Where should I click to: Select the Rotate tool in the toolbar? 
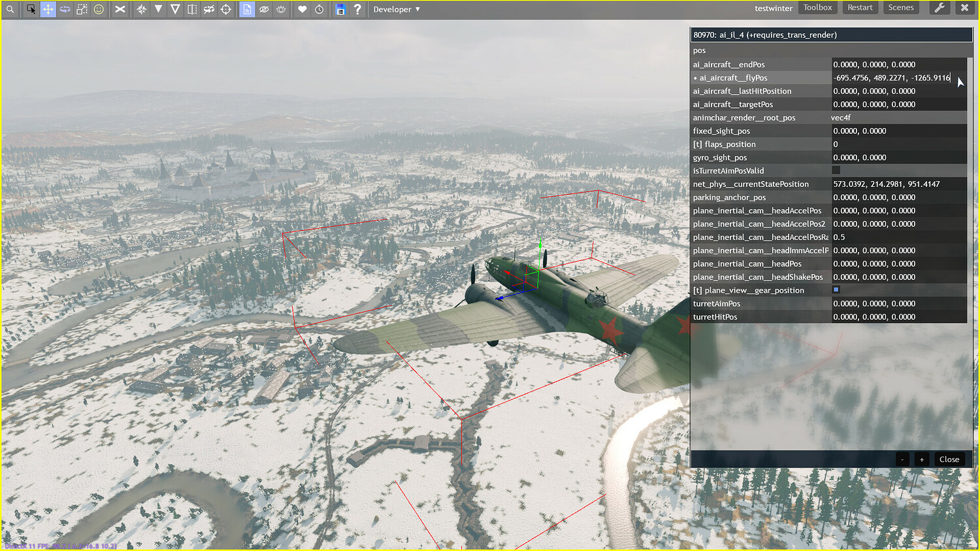point(64,9)
